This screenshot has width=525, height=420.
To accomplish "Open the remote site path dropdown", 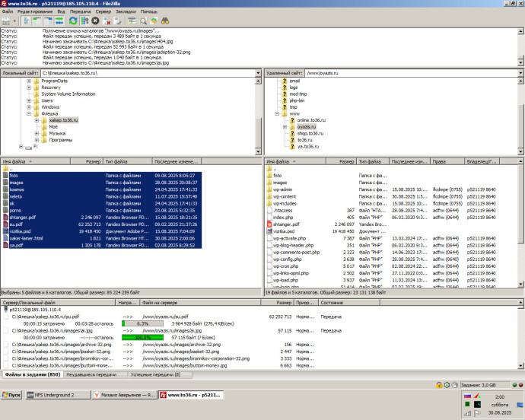I will tap(520, 73).
